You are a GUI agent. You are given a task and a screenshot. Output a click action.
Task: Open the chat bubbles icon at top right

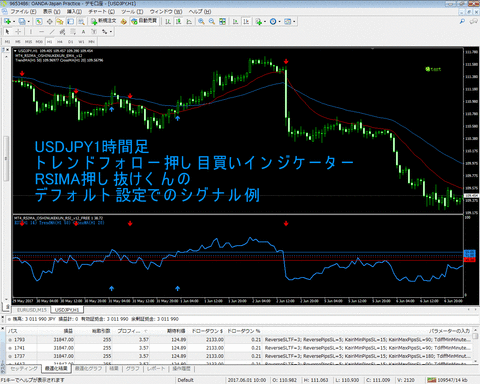473,21
